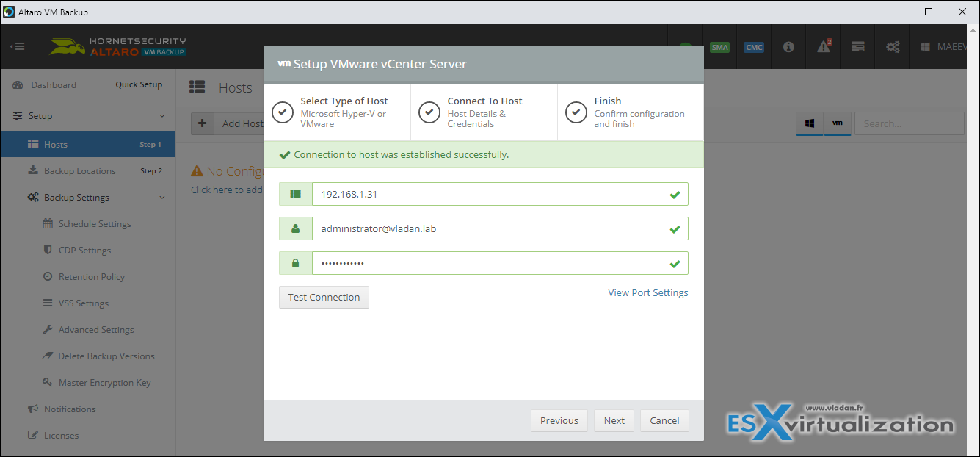Screen dimensions: 980x457
Task: Open Dashboard in the sidebar
Action: [54, 84]
